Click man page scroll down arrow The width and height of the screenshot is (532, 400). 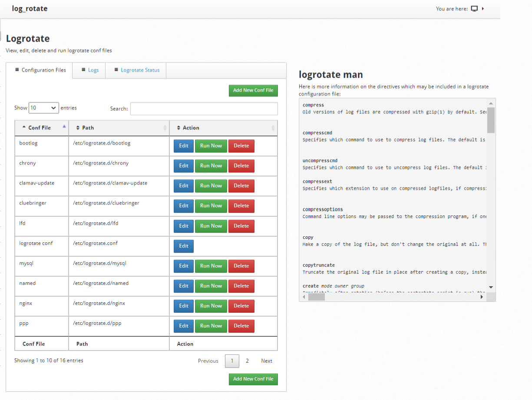coord(491,287)
